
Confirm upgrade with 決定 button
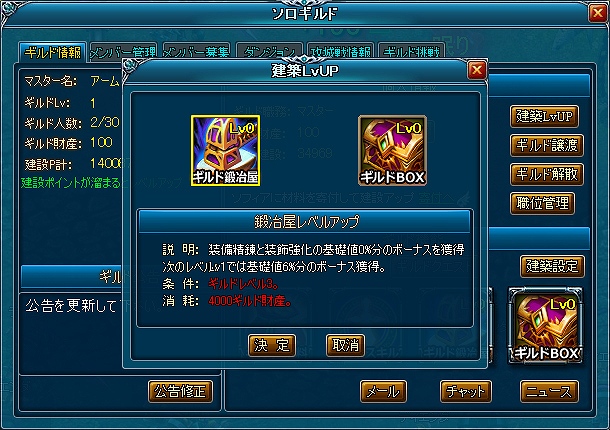pos(272,345)
